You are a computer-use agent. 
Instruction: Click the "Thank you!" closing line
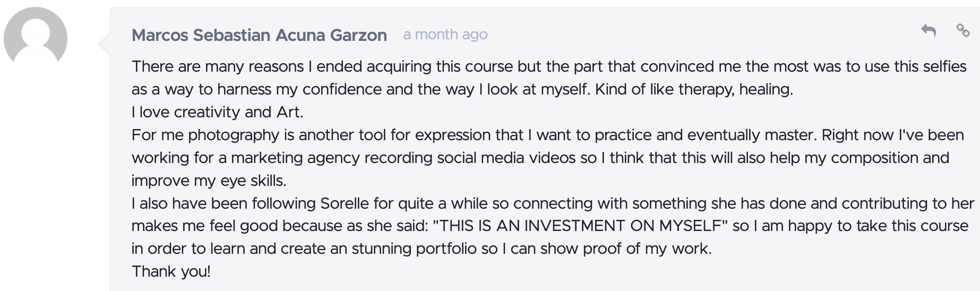point(171,271)
